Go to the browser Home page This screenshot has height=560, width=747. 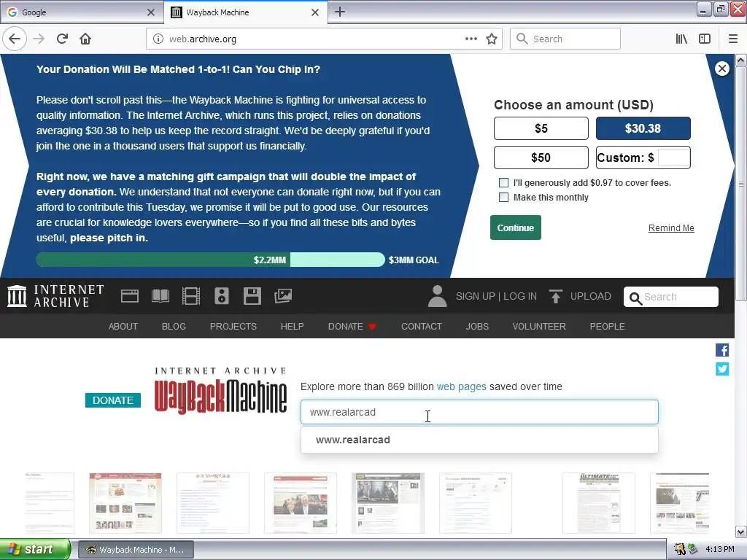[85, 39]
